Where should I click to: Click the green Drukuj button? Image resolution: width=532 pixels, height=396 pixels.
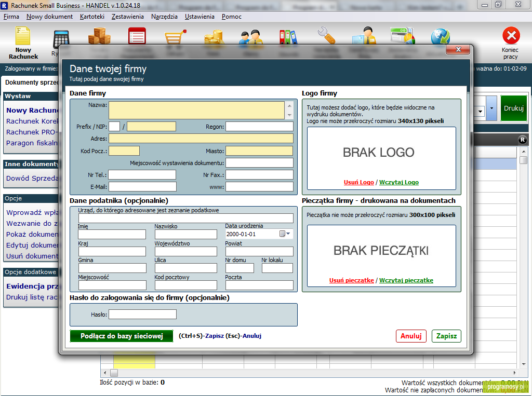[x=514, y=108]
